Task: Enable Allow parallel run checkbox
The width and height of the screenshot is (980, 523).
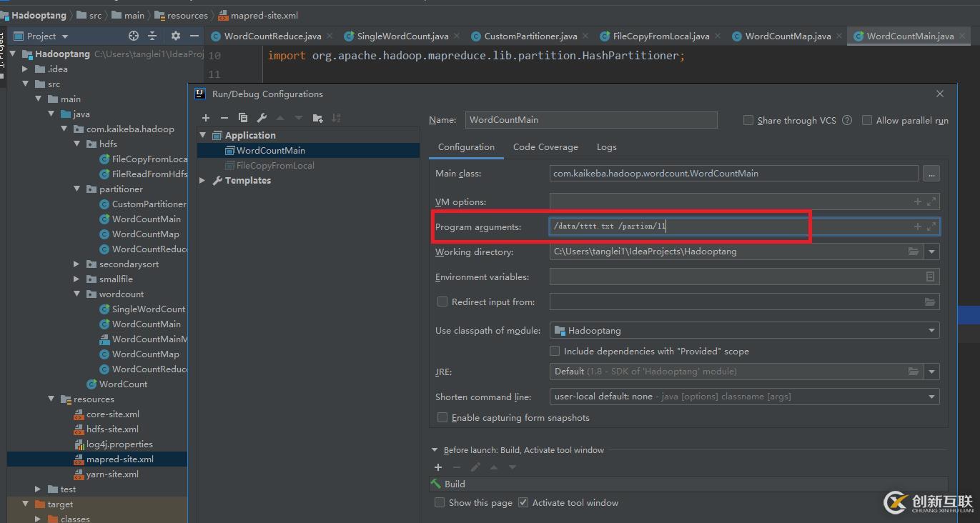Action: pos(867,120)
